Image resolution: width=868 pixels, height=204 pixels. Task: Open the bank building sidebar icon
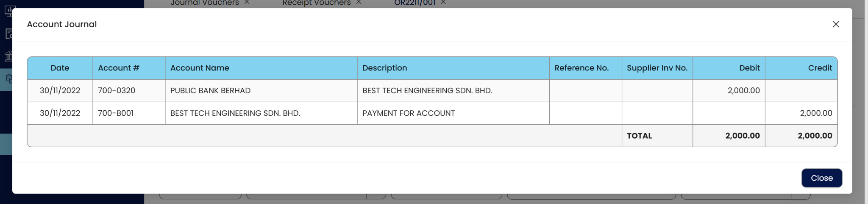[8, 56]
